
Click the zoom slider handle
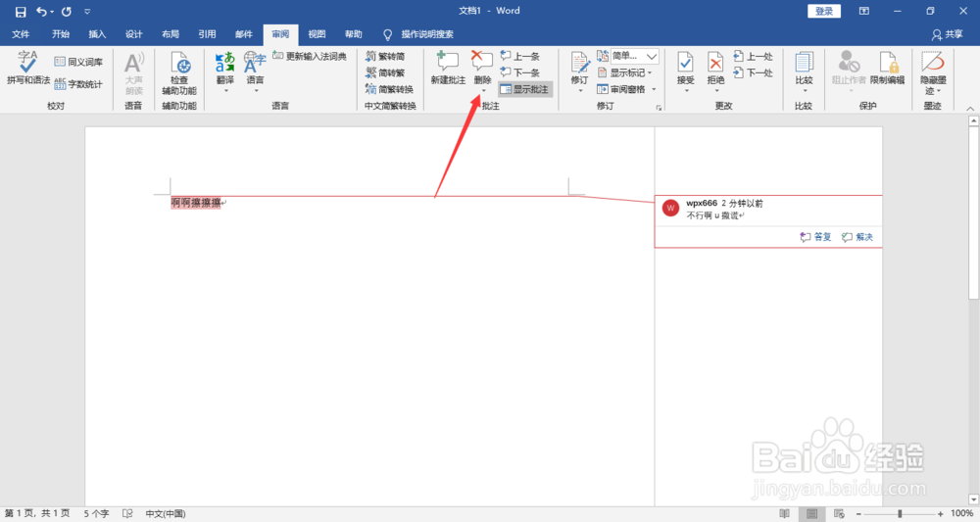900,514
